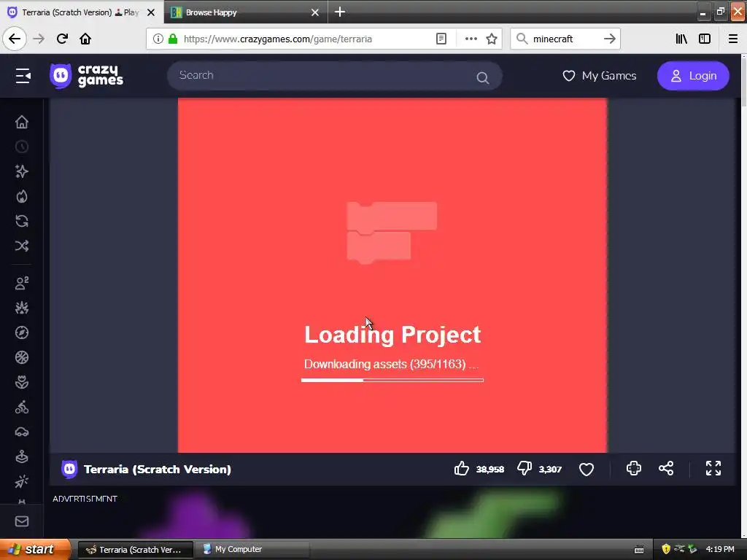Viewport: 747px width, 560px height.
Task: Open site information icon in address bar
Action: click(x=158, y=39)
